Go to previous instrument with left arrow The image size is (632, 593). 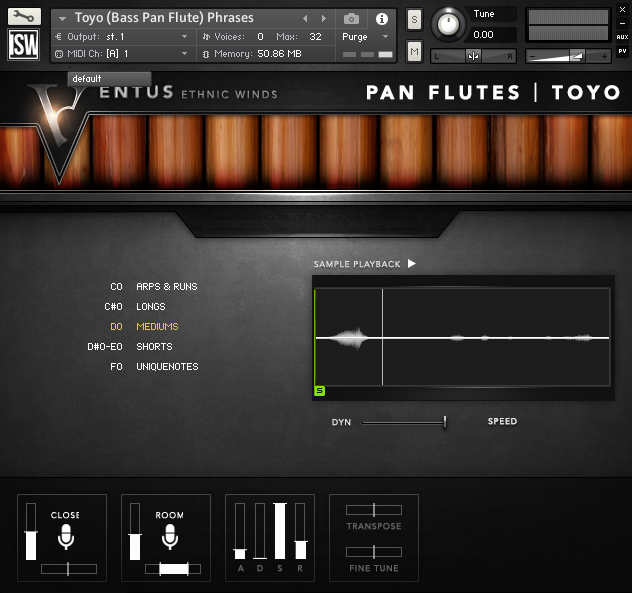point(305,19)
